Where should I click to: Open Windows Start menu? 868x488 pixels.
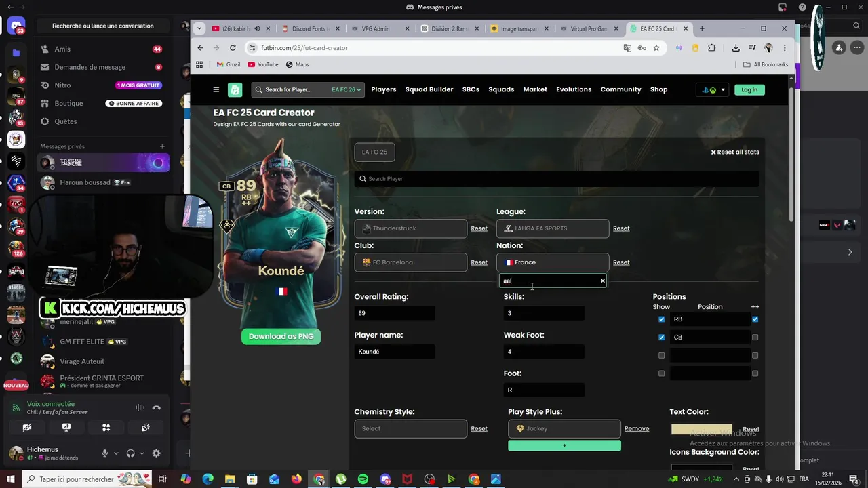(x=11, y=479)
